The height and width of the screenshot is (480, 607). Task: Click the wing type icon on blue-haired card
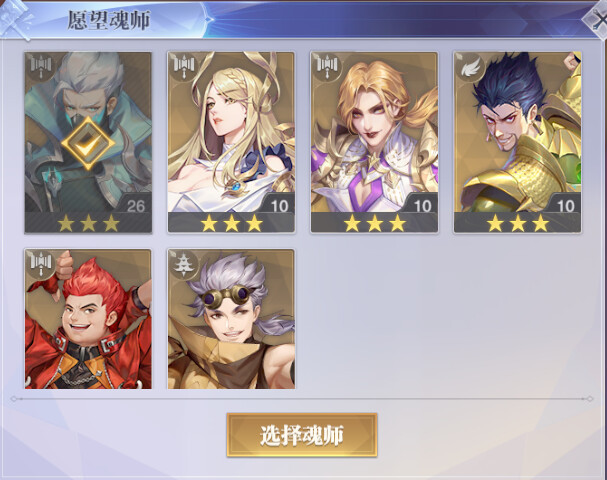coord(470,67)
